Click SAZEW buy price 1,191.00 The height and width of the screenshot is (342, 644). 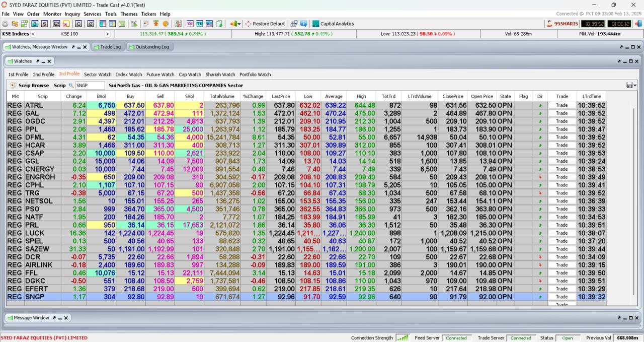coord(131,249)
